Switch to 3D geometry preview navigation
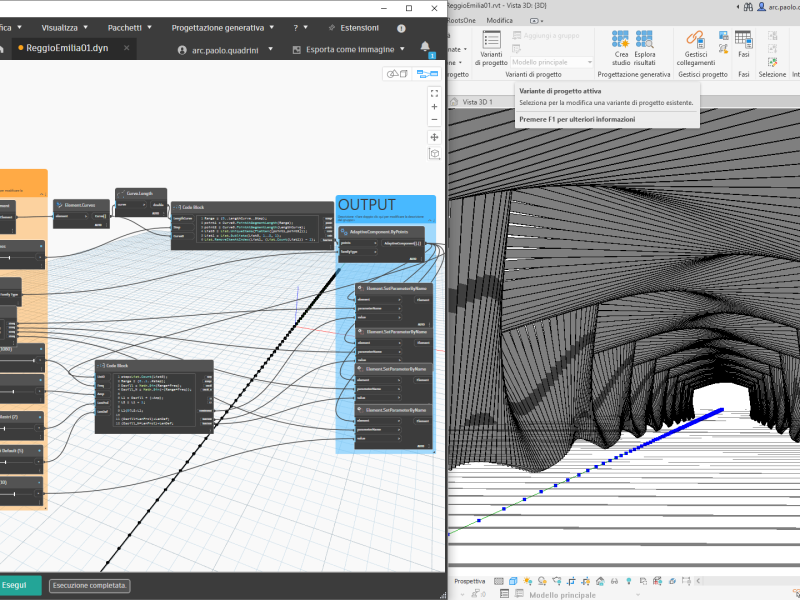Screen dimensions: 800x600 tap(397, 73)
